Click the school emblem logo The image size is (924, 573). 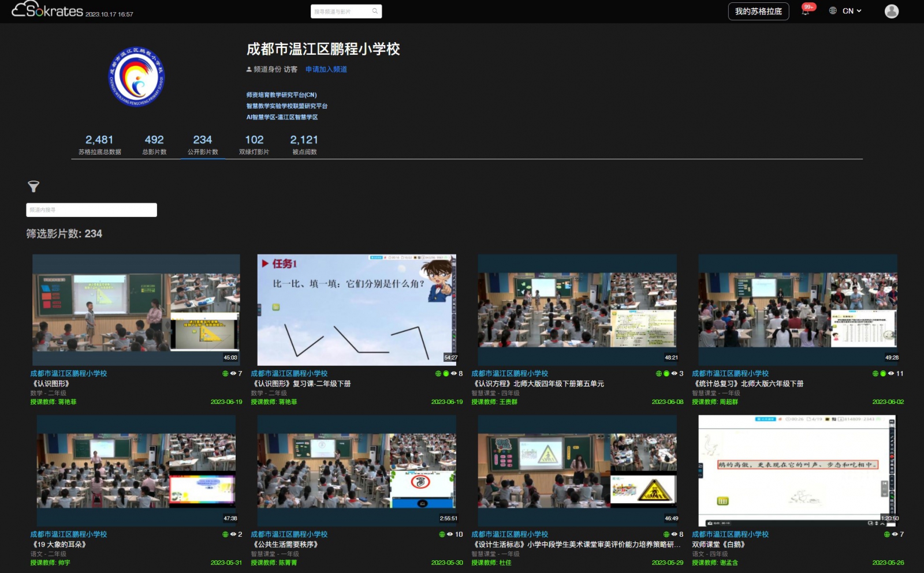pyautogui.click(x=137, y=77)
